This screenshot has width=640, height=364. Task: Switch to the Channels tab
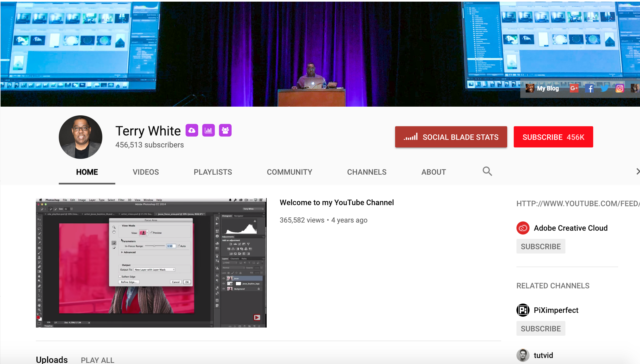(x=367, y=172)
